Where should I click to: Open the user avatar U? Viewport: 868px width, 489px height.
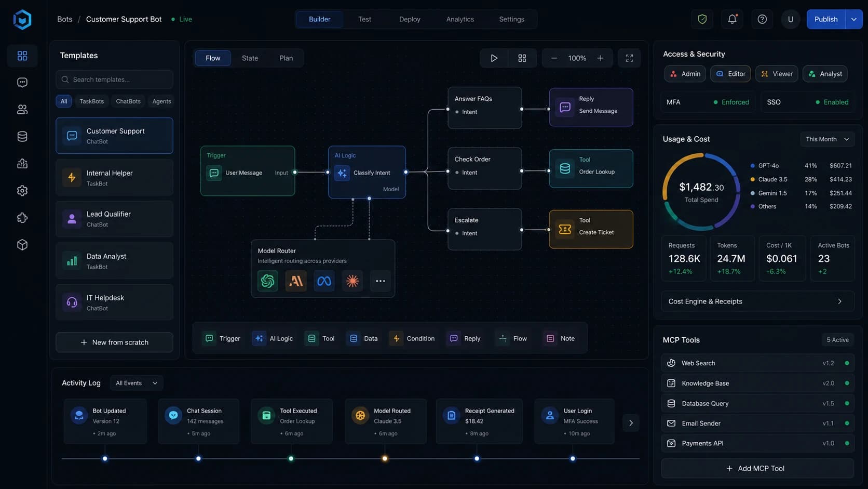[x=791, y=19]
